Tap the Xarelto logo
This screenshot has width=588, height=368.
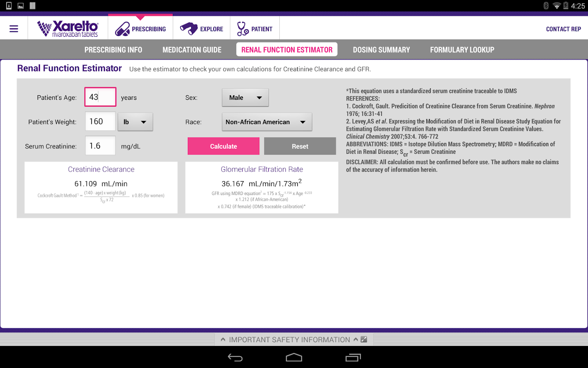pos(68,29)
